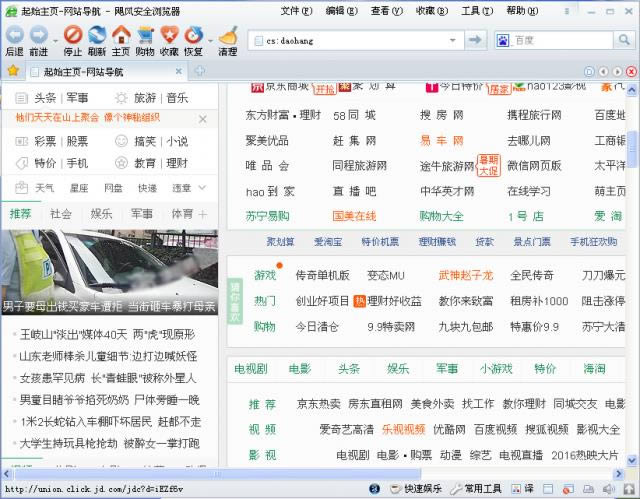Open the 58同城 link
This screenshot has width=640, height=499.
354,115
